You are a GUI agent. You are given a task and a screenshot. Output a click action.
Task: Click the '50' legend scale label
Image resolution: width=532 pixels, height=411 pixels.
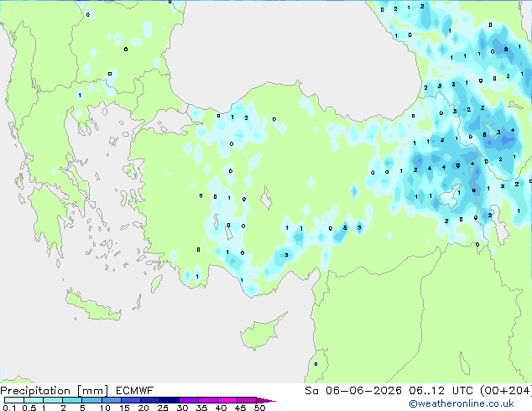click(x=259, y=408)
